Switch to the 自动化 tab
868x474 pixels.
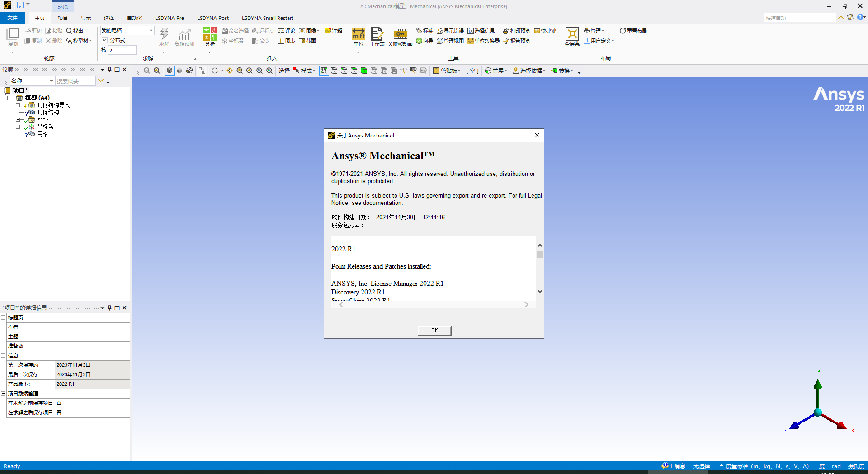(134, 18)
